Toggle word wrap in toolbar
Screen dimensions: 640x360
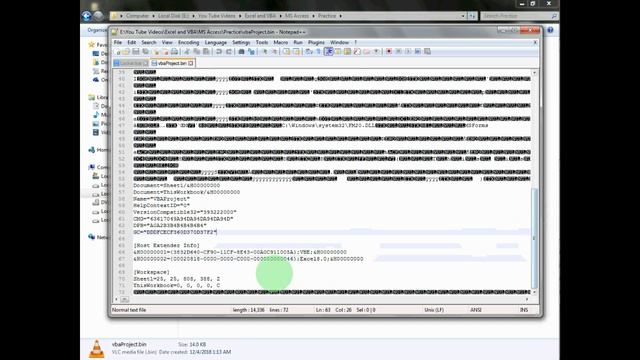coord(309,51)
